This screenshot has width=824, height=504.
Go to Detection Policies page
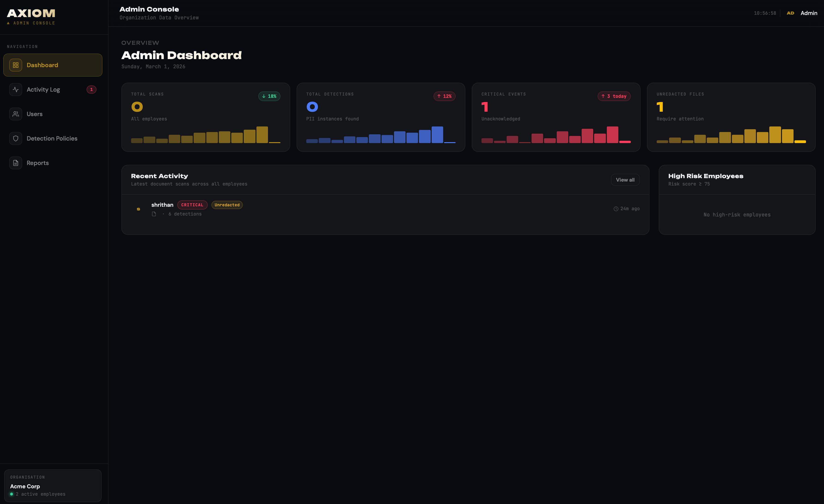[x=52, y=138]
